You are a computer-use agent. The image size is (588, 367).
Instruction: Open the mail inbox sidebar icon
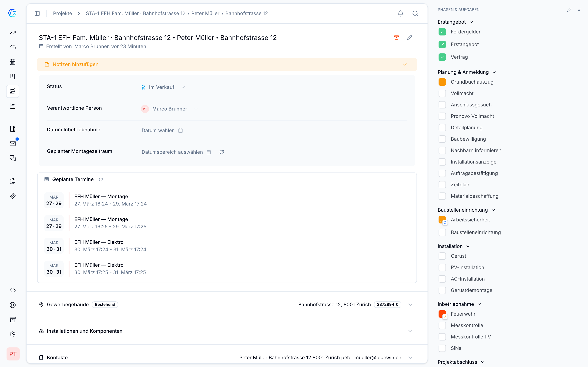[x=13, y=144]
